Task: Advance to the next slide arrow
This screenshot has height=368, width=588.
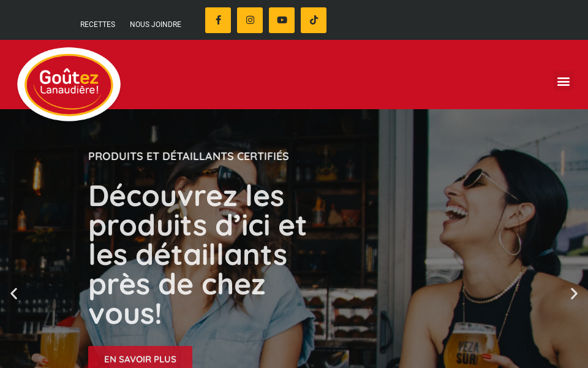Action: pos(574,293)
